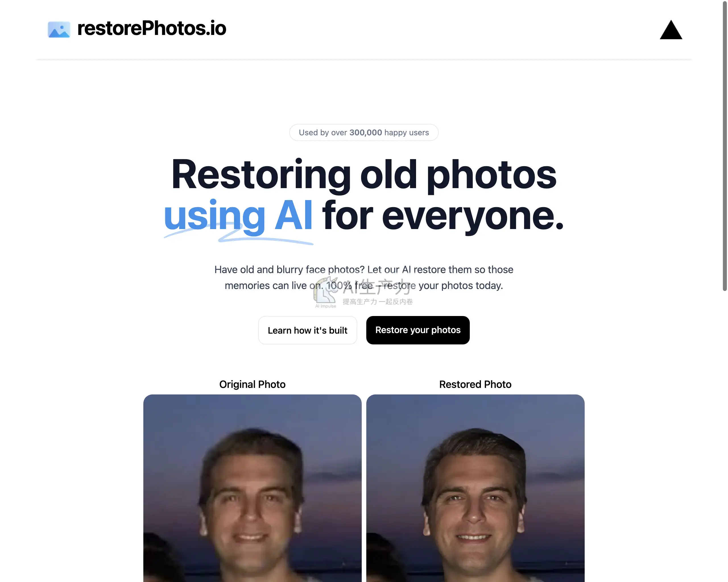Click the 300,000 happy users badge

pos(364,132)
